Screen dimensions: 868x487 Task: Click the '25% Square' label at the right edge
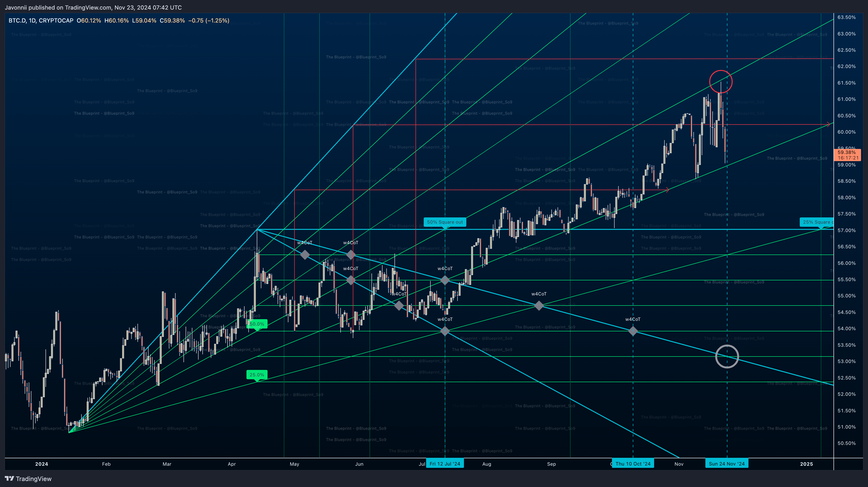point(817,222)
